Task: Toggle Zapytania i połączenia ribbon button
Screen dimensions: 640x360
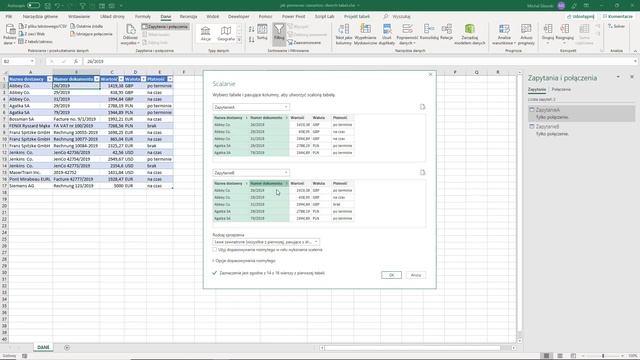Action: click(x=165, y=27)
